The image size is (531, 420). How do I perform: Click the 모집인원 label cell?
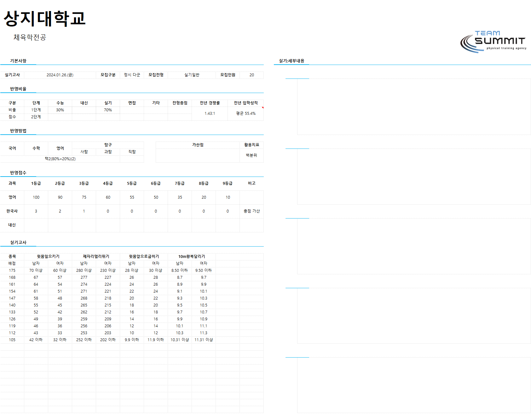228,75
